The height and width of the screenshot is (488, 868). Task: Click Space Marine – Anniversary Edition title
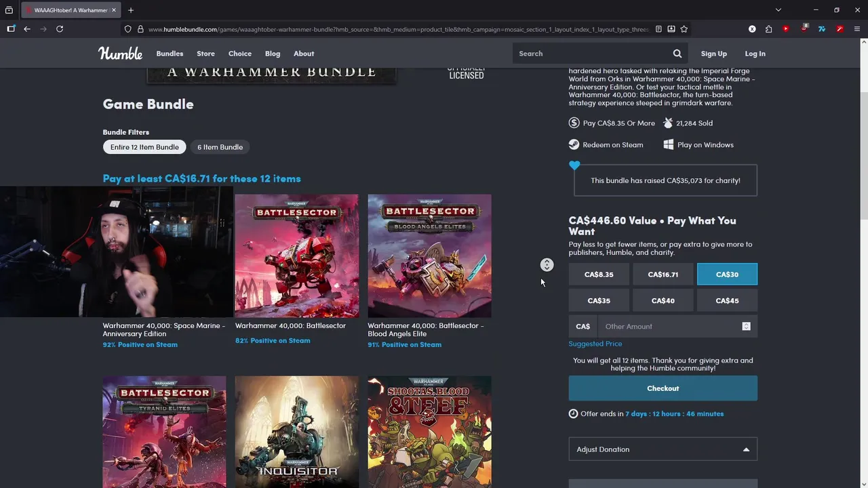pos(164,329)
